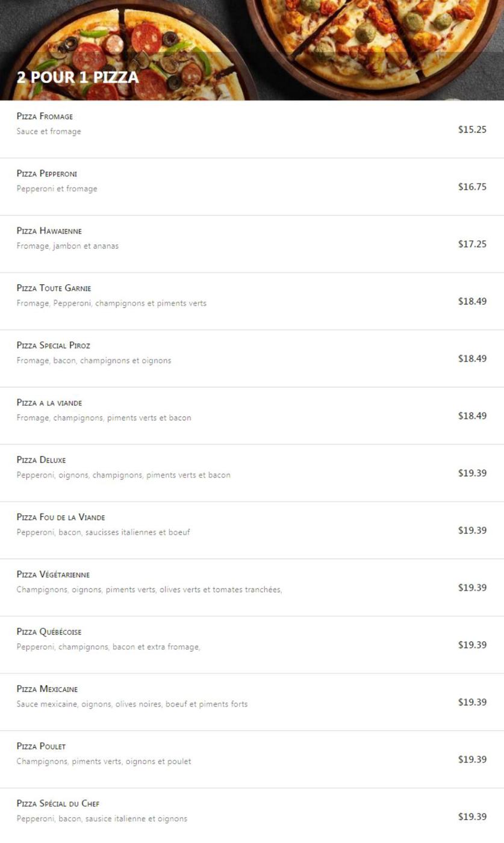Image resolution: width=504 pixels, height=843 pixels.
Task: Select the $17.25 Pizza Hawaienne price
Action: (x=472, y=244)
